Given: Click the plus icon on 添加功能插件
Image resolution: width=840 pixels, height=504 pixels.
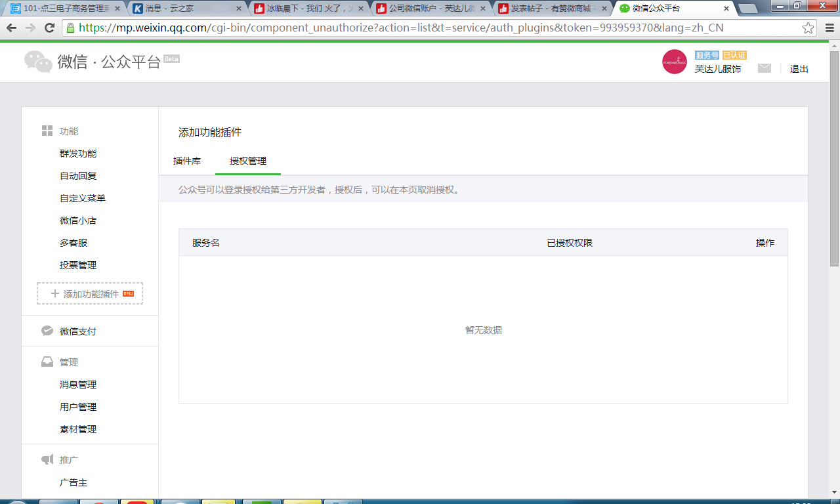Looking at the screenshot, I should pyautogui.click(x=54, y=293).
